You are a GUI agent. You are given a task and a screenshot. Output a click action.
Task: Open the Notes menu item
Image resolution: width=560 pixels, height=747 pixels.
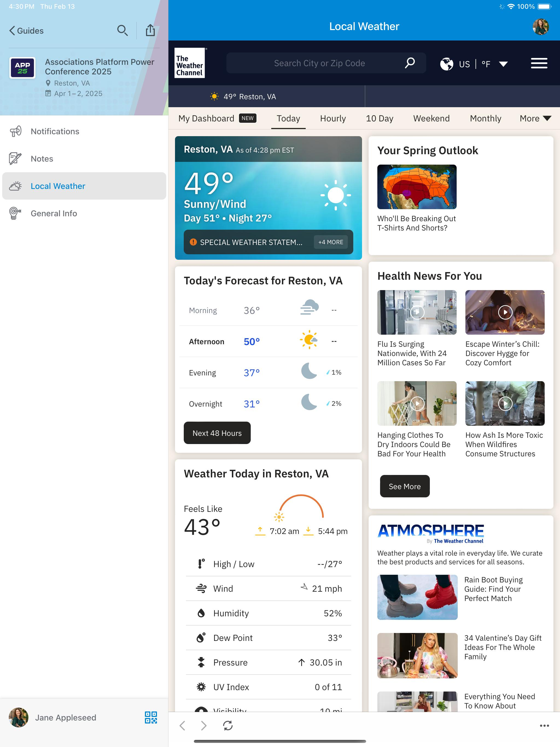coord(84,159)
